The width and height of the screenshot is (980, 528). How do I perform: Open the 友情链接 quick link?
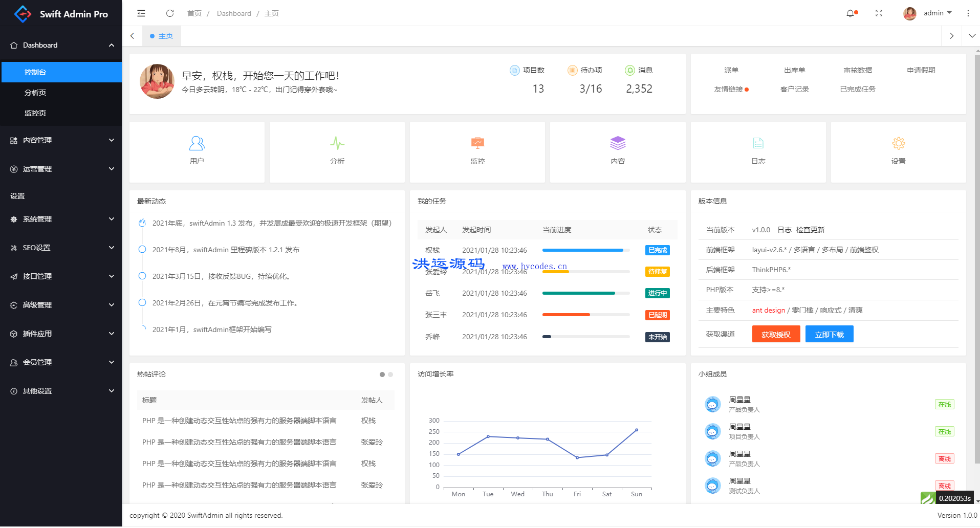(x=728, y=89)
